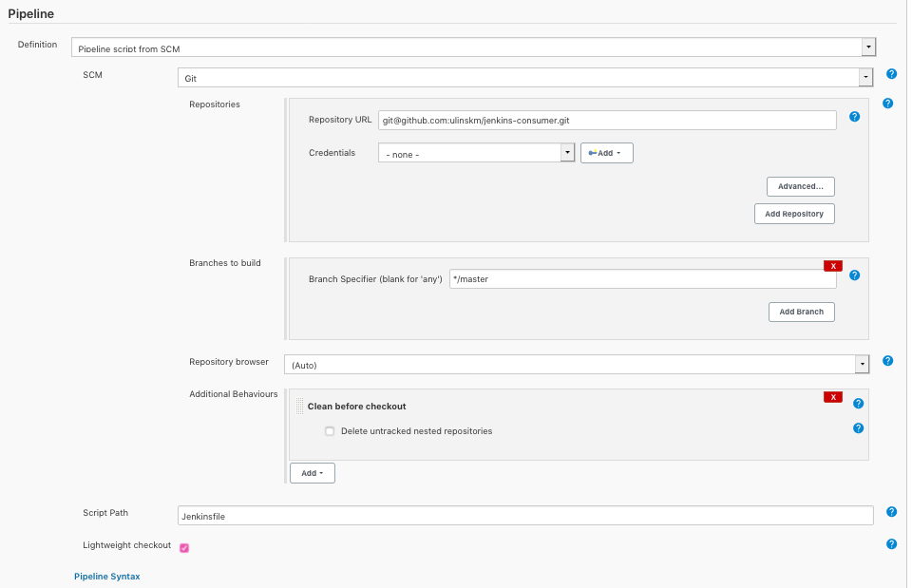Click the Repository URL help icon

tap(854, 116)
